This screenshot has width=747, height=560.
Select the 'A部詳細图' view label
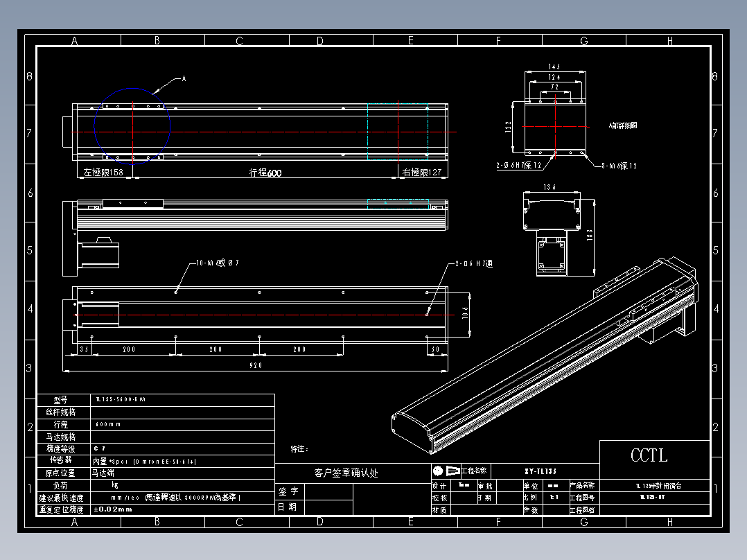pos(623,125)
